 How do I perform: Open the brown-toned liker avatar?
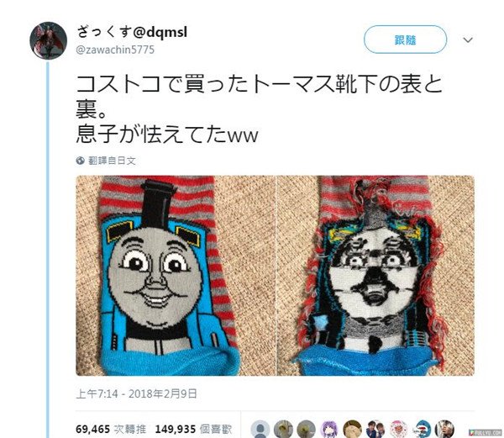click(353, 430)
